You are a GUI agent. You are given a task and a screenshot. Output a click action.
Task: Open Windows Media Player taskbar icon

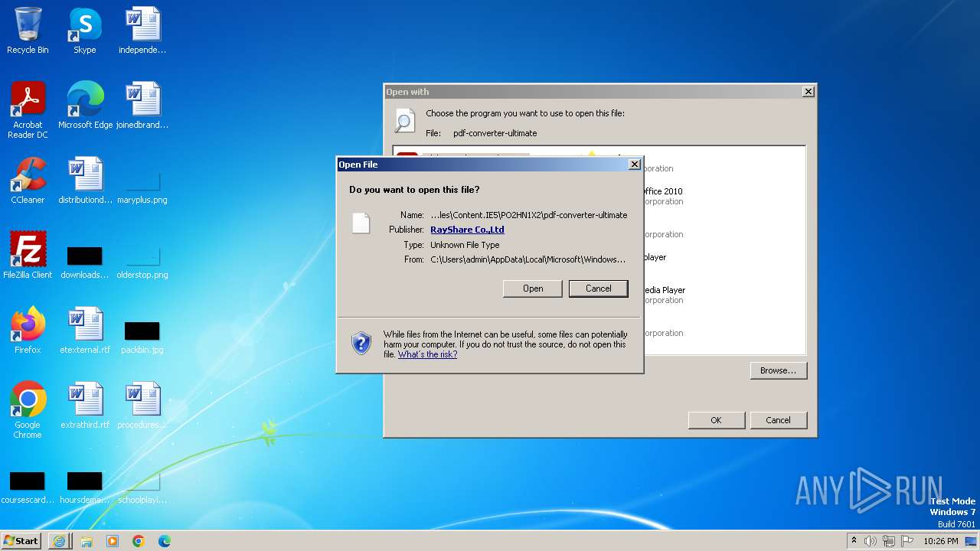(x=113, y=541)
